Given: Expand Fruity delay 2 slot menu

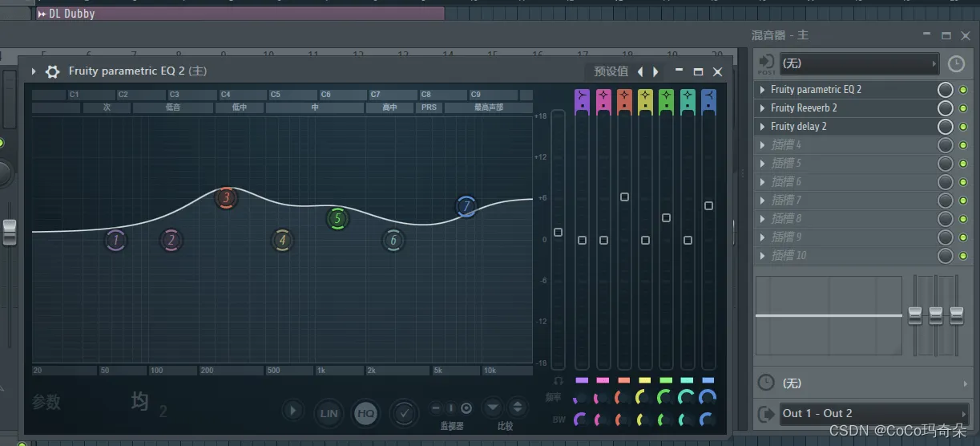Looking at the screenshot, I should tap(762, 127).
